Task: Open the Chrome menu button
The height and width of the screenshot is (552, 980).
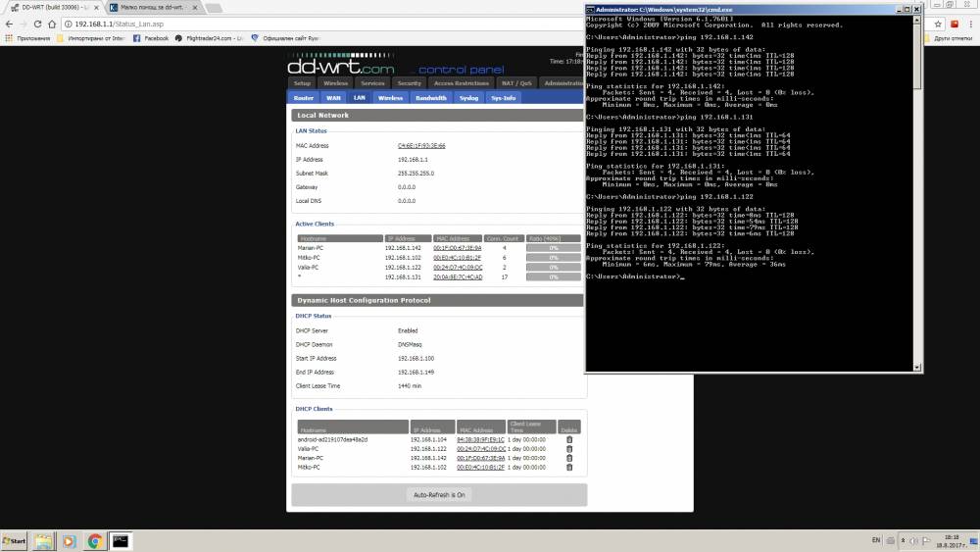Action: (x=970, y=24)
